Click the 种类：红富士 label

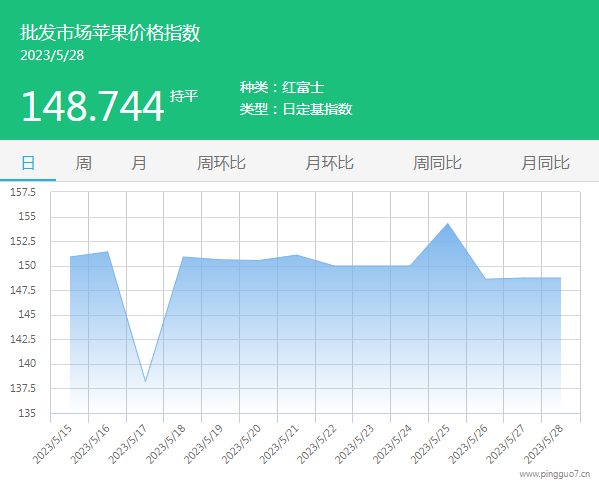point(282,87)
